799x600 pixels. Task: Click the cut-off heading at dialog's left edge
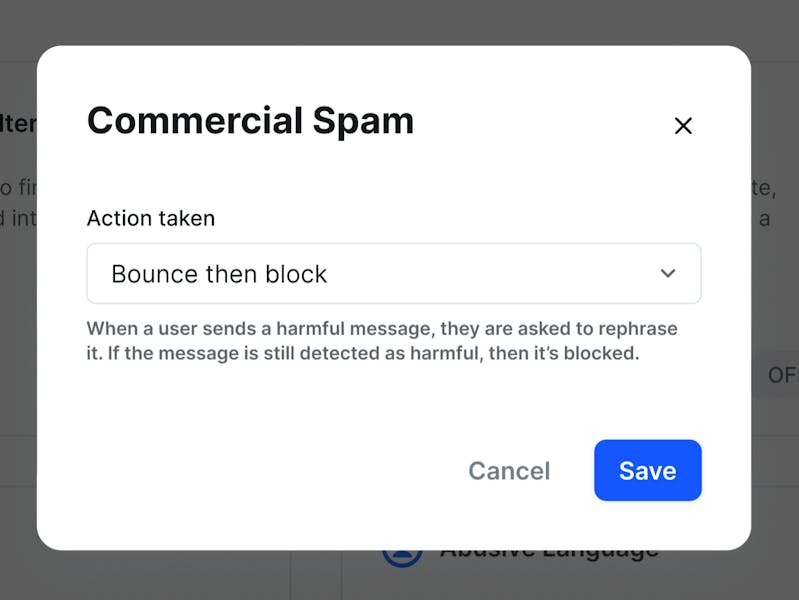pyautogui.click(x=20, y=124)
